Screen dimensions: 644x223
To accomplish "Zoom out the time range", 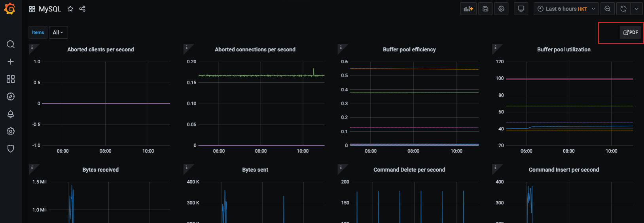I will pos(608,9).
